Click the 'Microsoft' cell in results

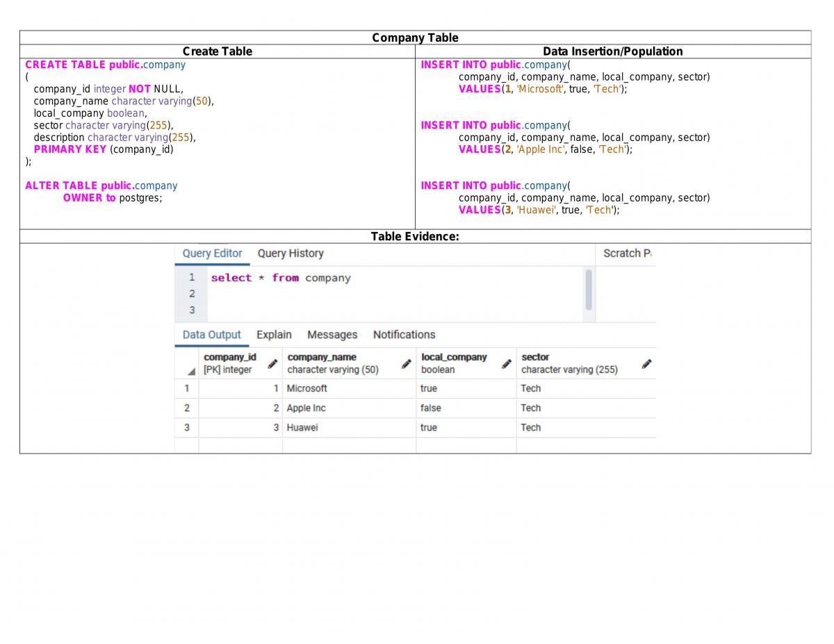(x=349, y=388)
